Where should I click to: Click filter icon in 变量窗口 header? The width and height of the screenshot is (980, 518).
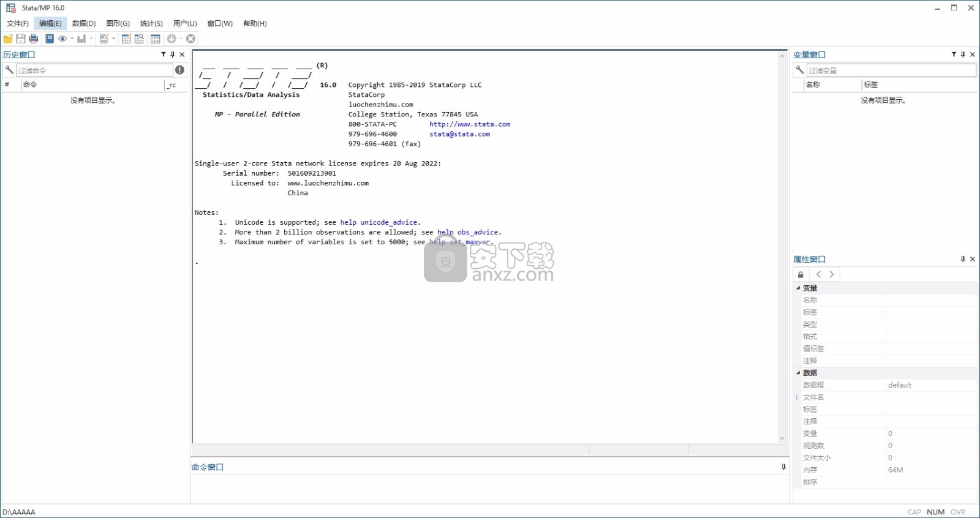click(x=954, y=54)
